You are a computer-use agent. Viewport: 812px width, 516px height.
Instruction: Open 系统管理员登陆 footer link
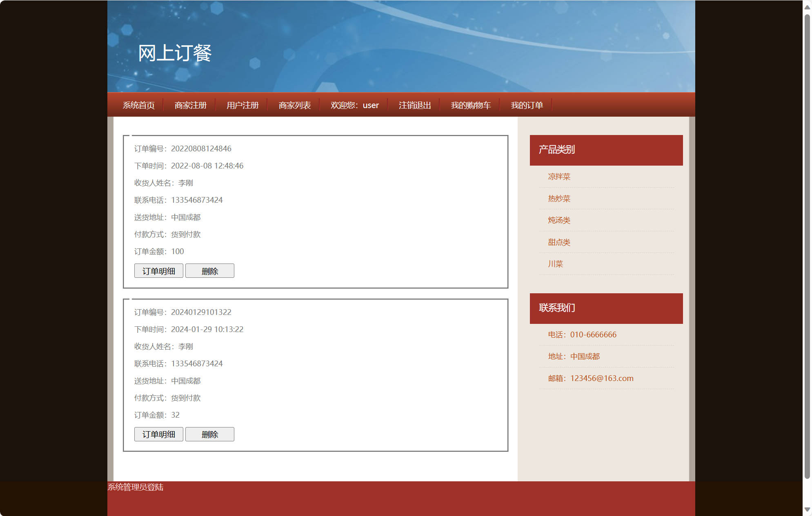click(135, 487)
